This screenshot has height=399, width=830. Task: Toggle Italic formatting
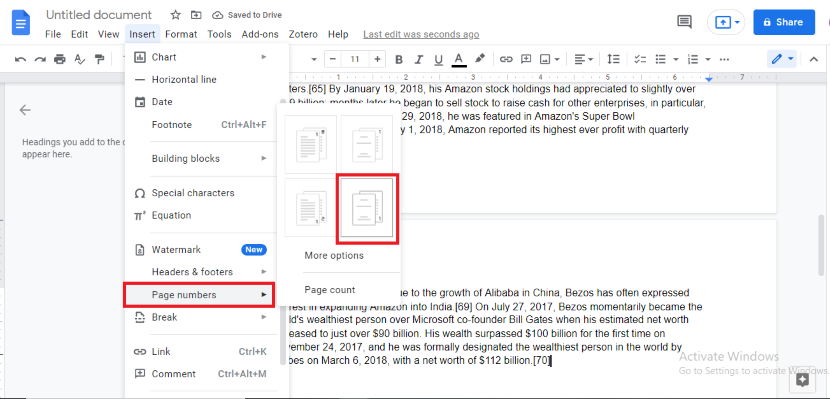419,59
